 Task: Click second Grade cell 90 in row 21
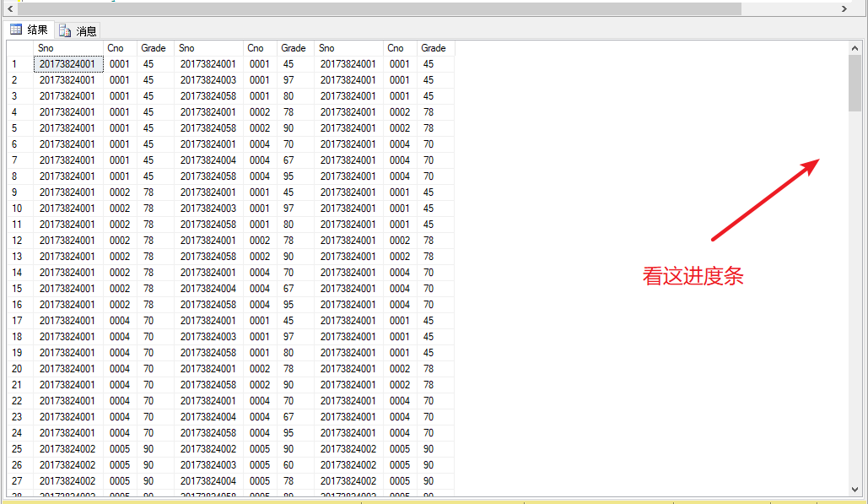[x=295, y=385]
